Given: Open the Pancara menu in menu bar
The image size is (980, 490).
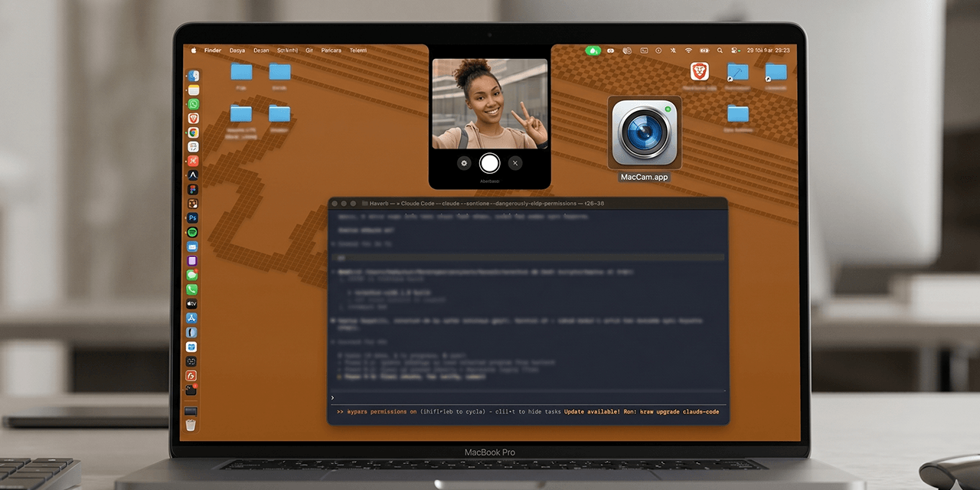Looking at the screenshot, I should (x=332, y=51).
